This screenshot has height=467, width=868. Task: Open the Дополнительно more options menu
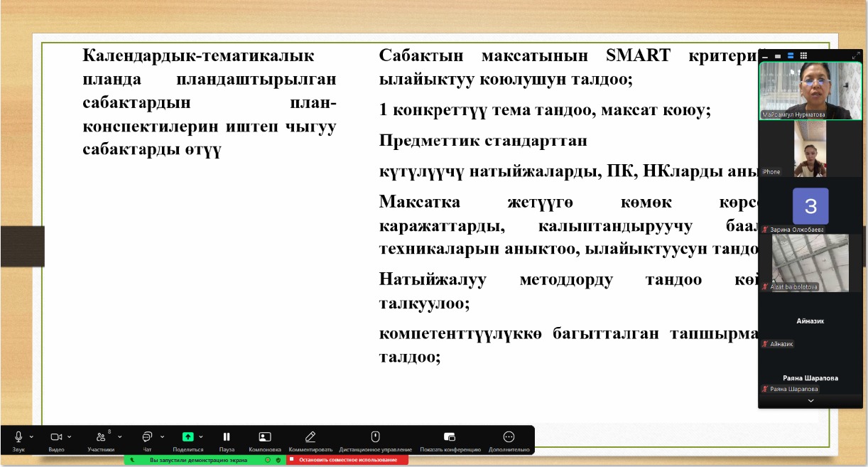click(x=509, y=437)
